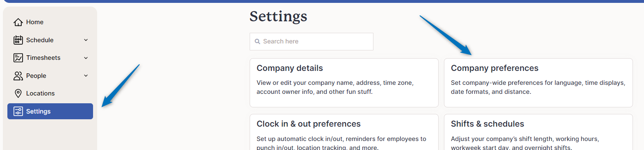
Task: Open Clock in & out preferences
Action: click(344, 132)
